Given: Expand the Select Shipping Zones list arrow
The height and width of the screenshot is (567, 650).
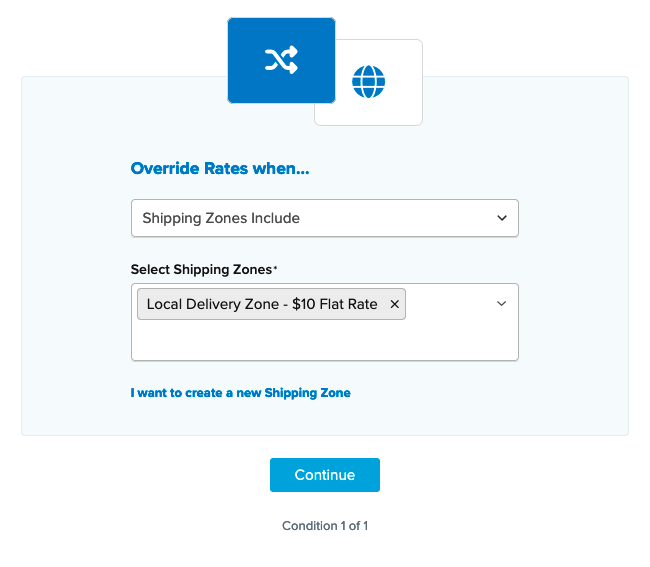Looking at the screenshot, I should (501, 304).
